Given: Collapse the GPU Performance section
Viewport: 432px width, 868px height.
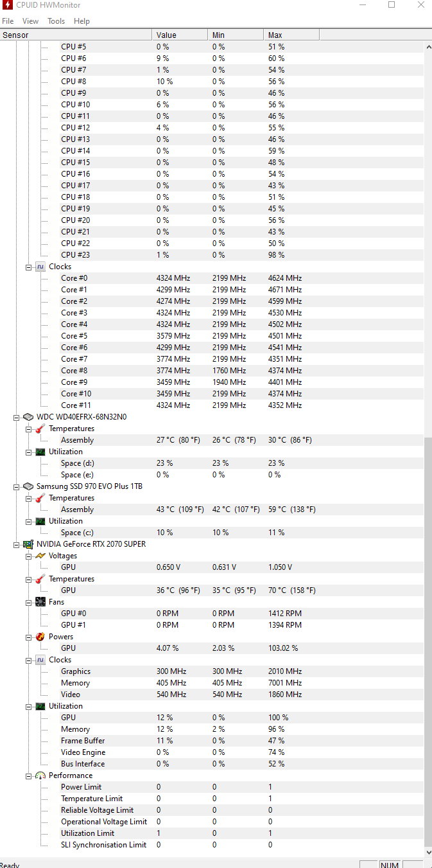Looking at the screenshot, I should [29, 775].
